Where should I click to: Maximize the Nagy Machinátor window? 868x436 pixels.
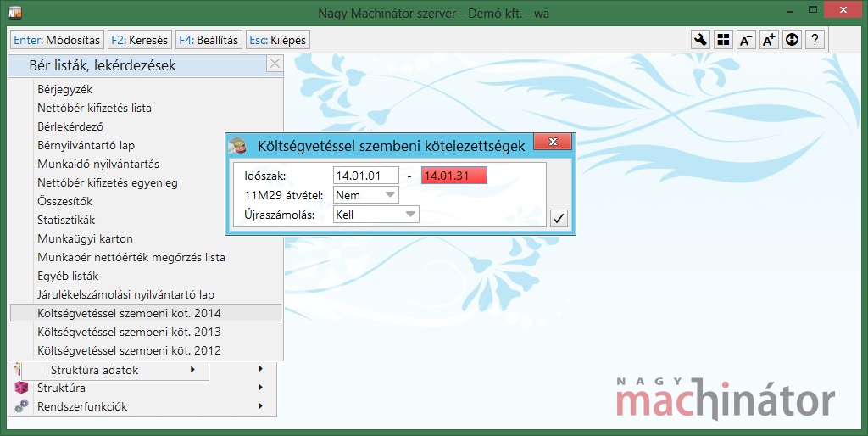(813, 10)
